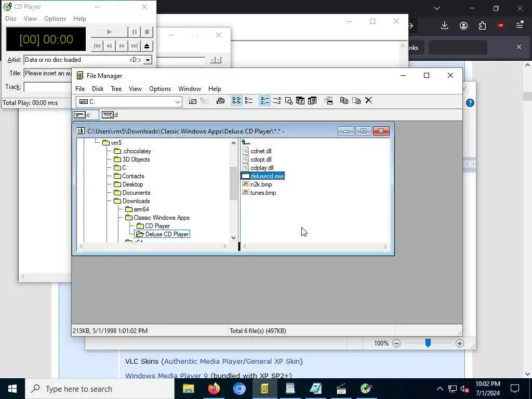532x399 pixels.
Task: Select the Downloads folder in tree
Action: [131, 201]
